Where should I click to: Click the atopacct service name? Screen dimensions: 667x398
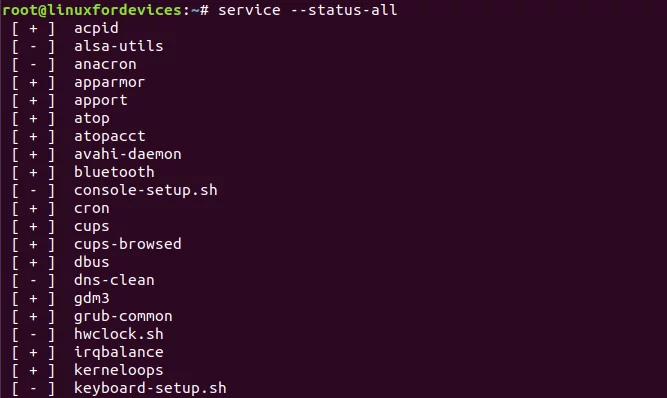[x=109, y=136]
